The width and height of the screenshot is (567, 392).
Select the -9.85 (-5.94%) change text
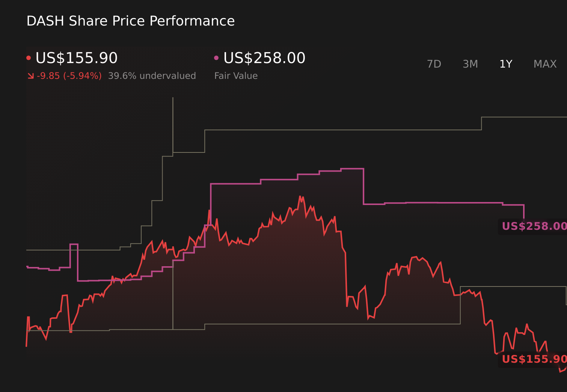tap(69, 75)
